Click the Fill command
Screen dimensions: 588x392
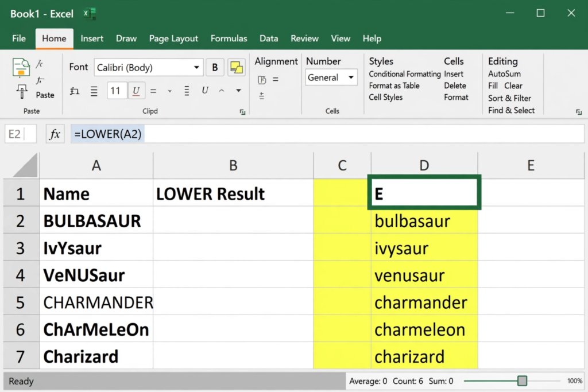click(493, 86)
